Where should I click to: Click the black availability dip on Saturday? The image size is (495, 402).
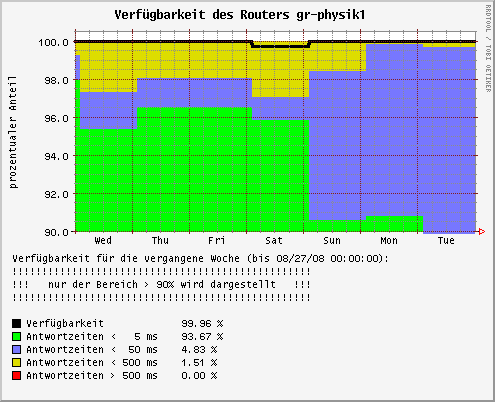click(x=280, y=46)
